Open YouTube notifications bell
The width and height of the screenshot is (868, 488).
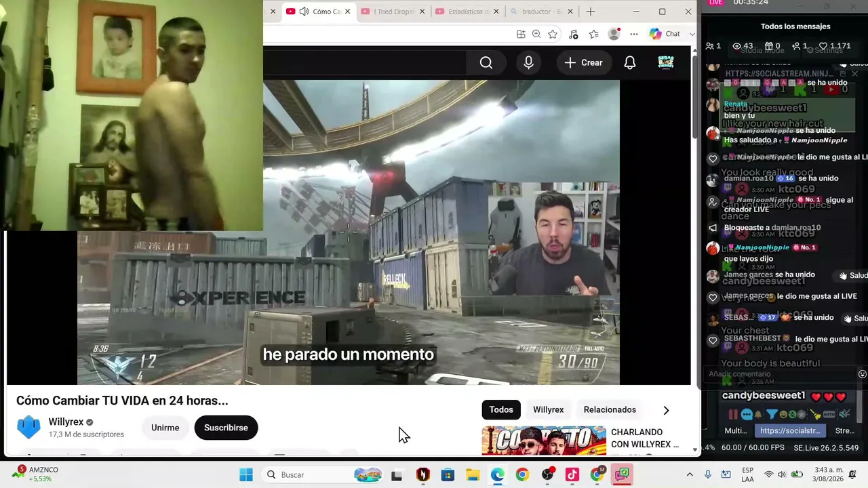click(x=630, y=63)
